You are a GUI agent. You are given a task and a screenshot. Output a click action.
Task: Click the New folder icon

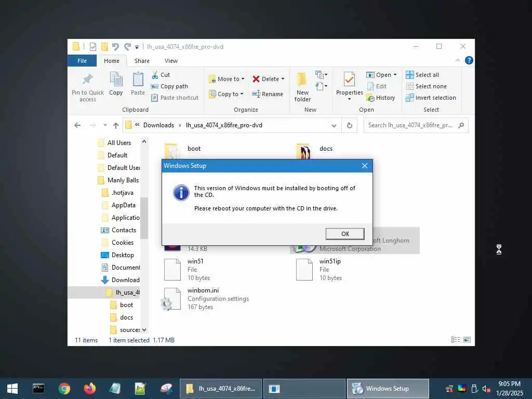302,79
